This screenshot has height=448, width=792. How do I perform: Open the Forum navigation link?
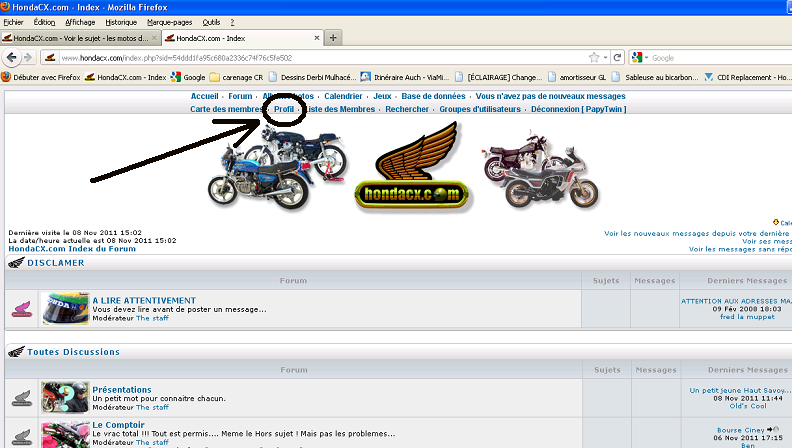pos(240,96)
